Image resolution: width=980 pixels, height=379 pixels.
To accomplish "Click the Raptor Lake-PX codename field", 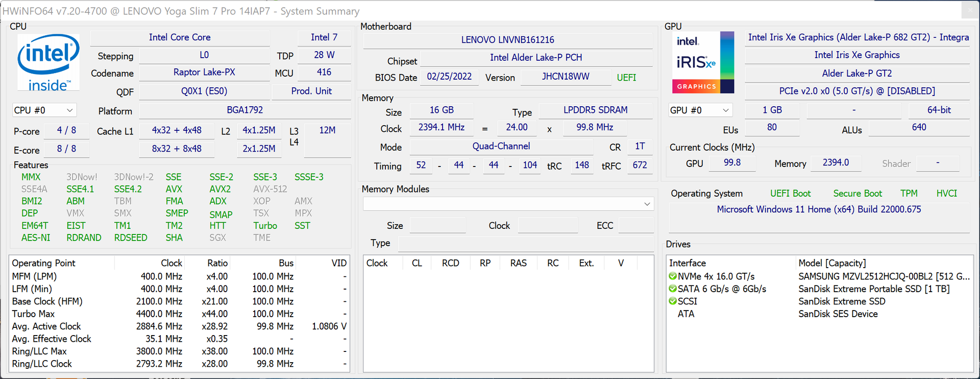I will click(204, 73).
